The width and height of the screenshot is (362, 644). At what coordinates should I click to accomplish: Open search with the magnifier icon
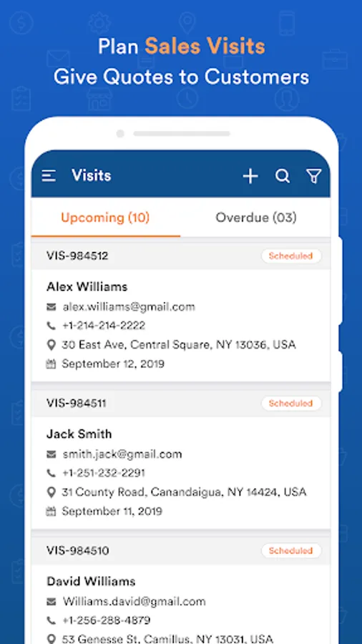[283, 176]
